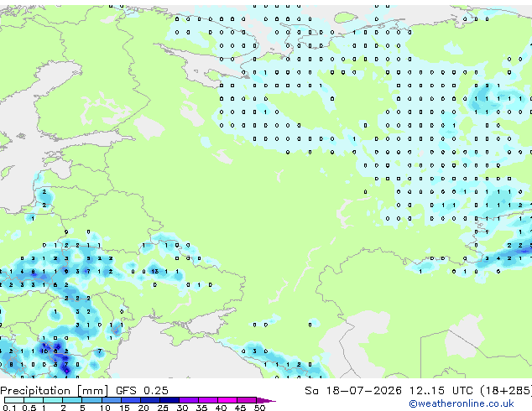Click the 5–10 mm legend swatch
532x411 pixels.
pyautogui.click(x=91, y=400)
